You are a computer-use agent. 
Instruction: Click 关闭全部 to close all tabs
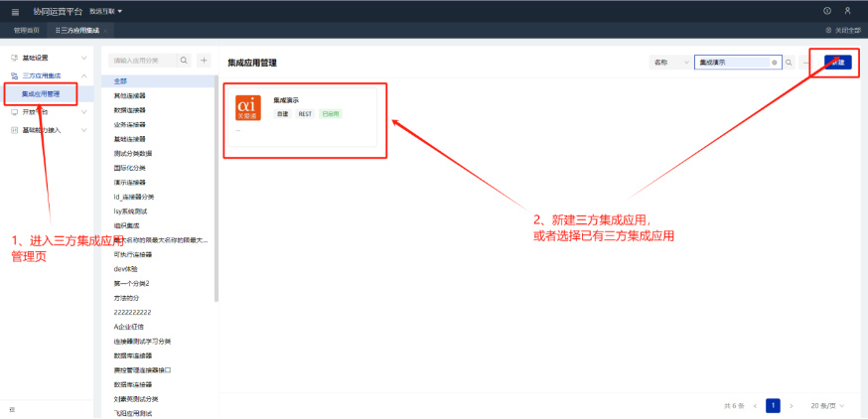click(843, 31)
